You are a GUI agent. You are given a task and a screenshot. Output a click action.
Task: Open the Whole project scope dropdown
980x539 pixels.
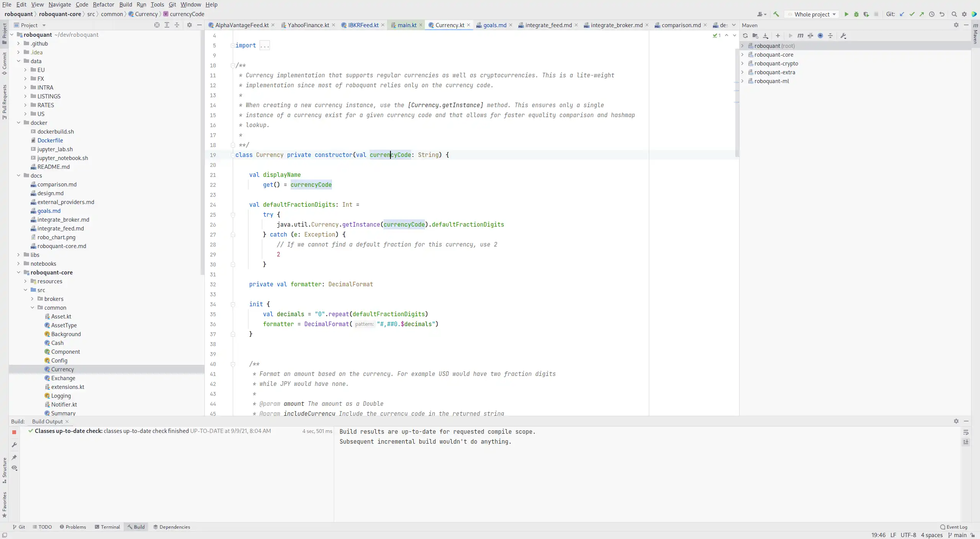tap(815, 14)
